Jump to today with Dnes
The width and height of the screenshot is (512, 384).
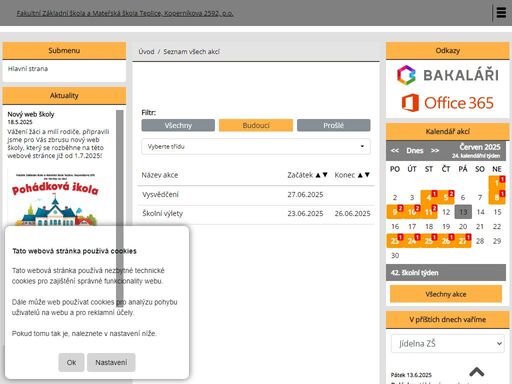coord(415,151)
